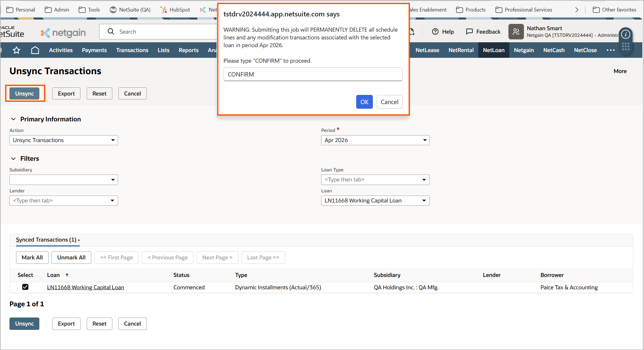Open the three-dots overflow menu in navigation

(x=610, y=50)
